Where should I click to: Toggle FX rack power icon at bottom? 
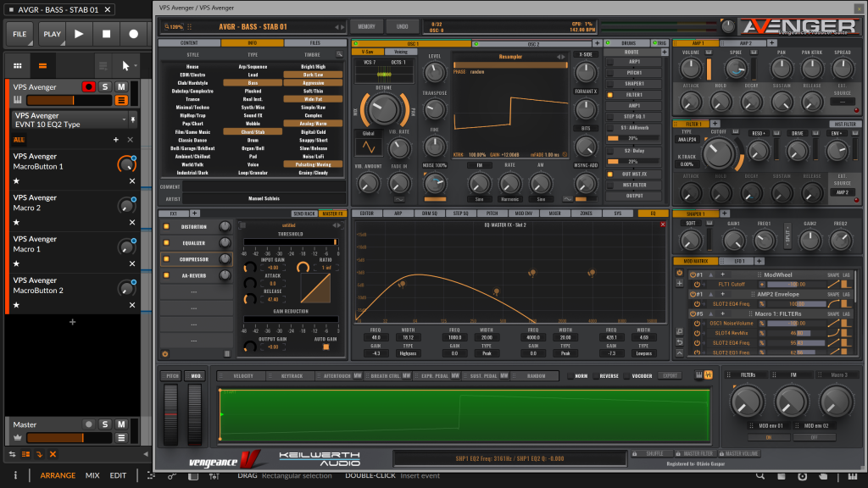(165, 354)
